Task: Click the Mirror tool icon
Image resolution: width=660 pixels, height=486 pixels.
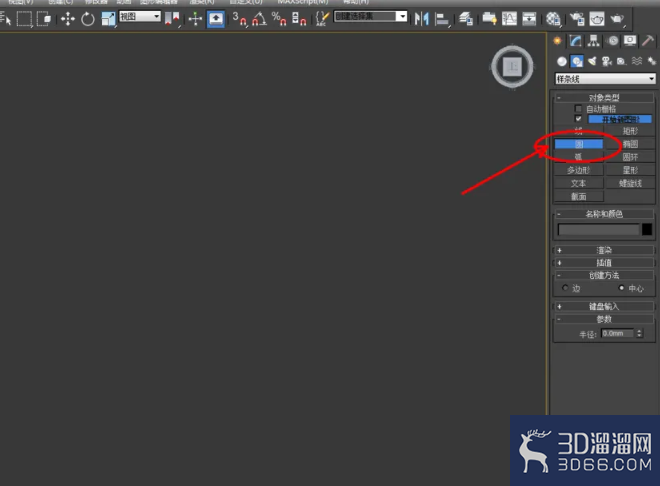Action: (421, 19)
